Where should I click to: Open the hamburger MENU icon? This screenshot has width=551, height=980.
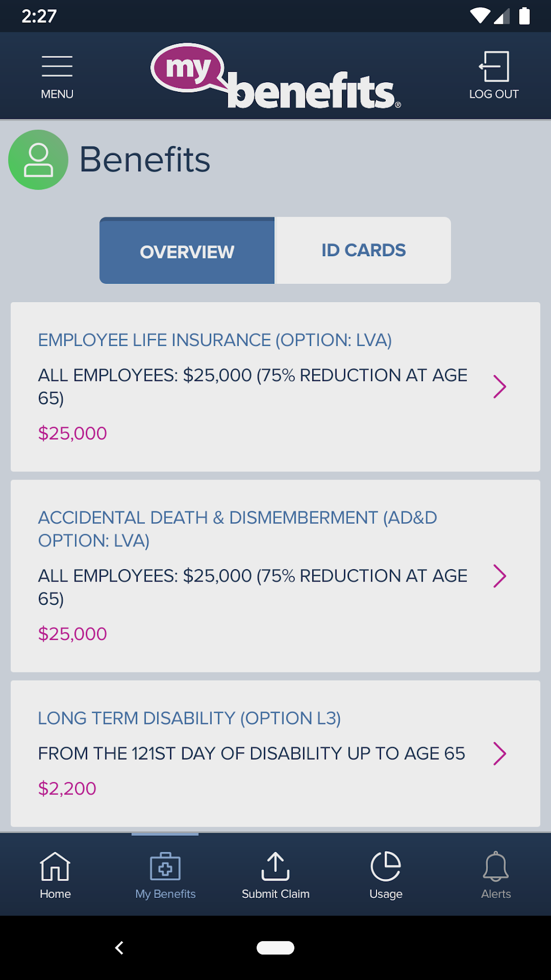tap(57, 67)
